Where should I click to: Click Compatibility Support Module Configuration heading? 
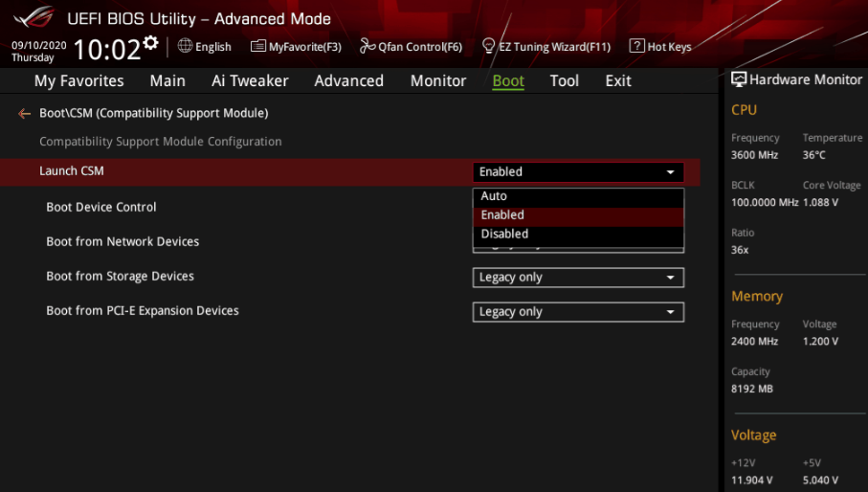pyautogui.click(x=161, y=142)
